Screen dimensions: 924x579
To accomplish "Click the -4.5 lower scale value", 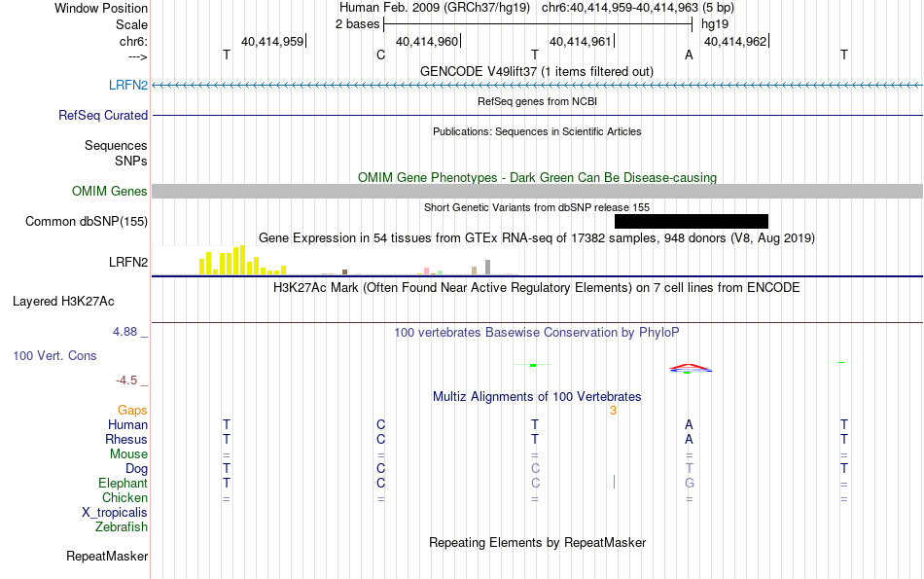I will [x=126, y=380].
